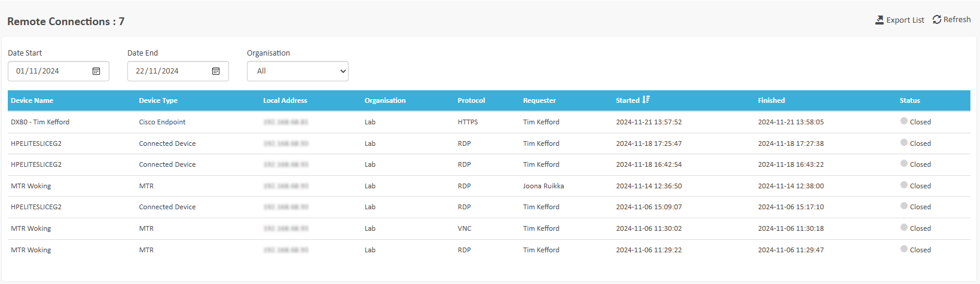This screenshot has width=980, height=284.
Task: Click the Started column sort icon
Action: 646,100
